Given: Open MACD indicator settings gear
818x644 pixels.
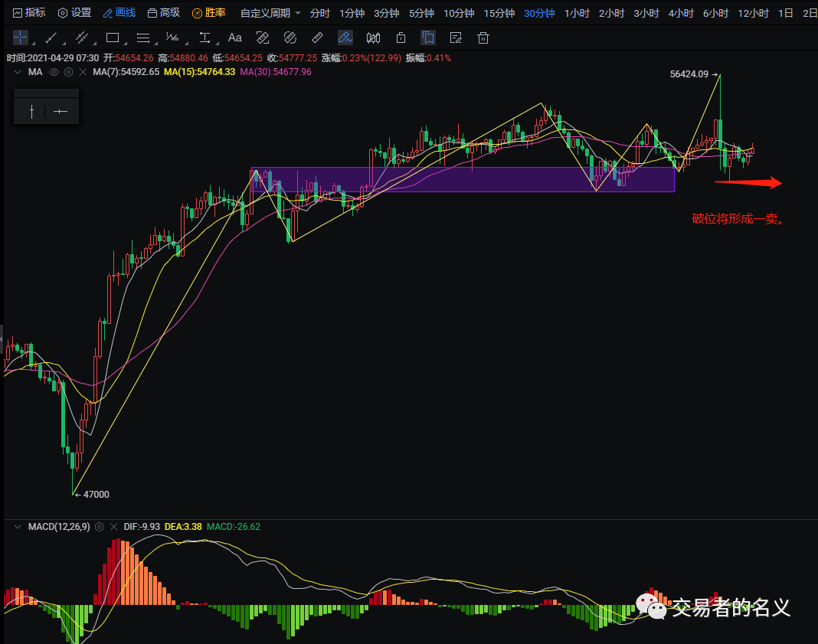Looking at the screenshot, I should pyautogui.click(x=99, y=527).
